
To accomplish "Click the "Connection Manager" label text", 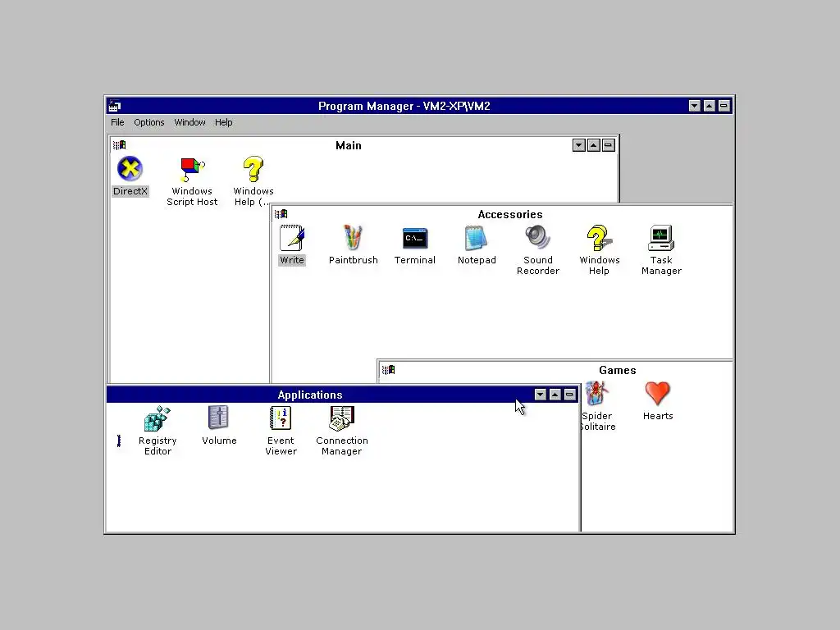I will 342,445.
